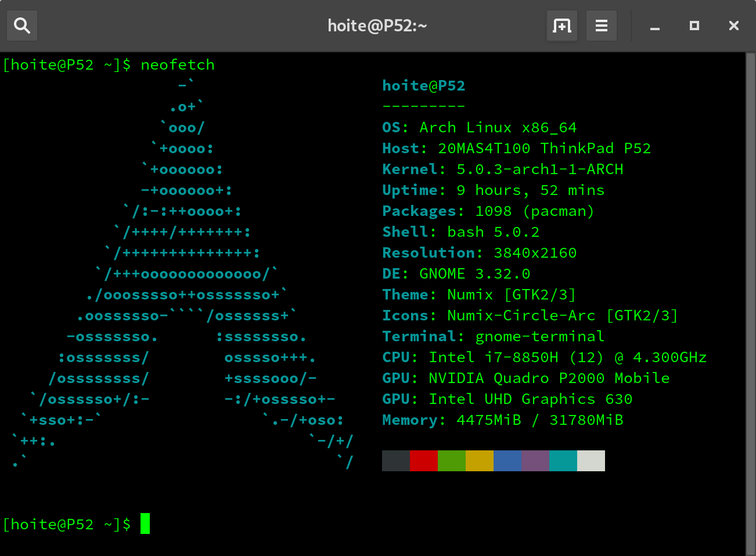Click the Shell line bash 5.0.2
This screenshot has width=756, height=556.
pos(461,232)
